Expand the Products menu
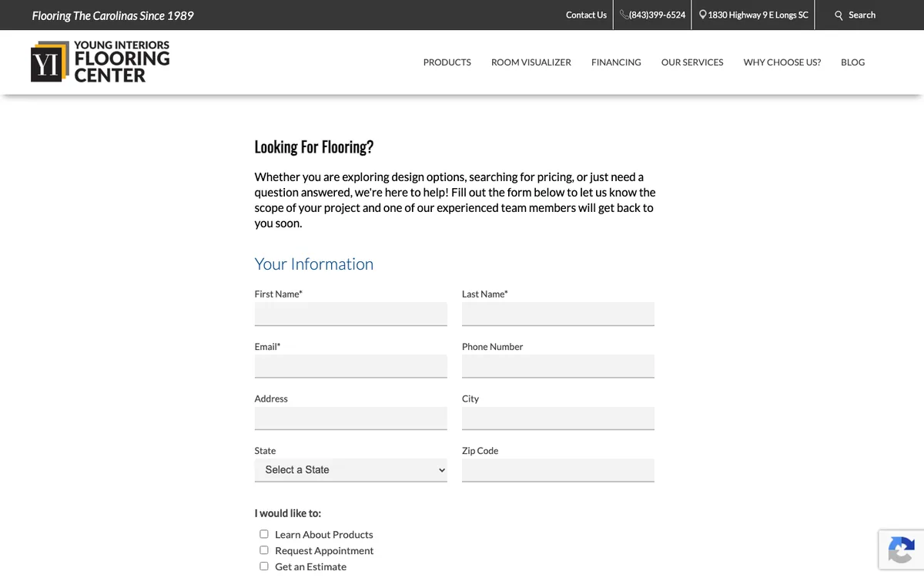 [x=447, y=62]
